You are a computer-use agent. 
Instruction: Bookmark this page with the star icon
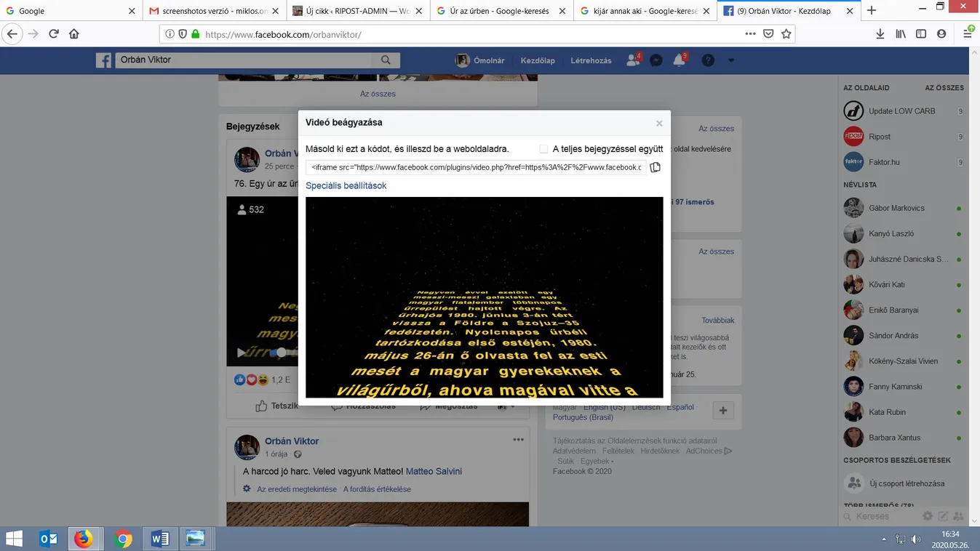click(786, 34)
